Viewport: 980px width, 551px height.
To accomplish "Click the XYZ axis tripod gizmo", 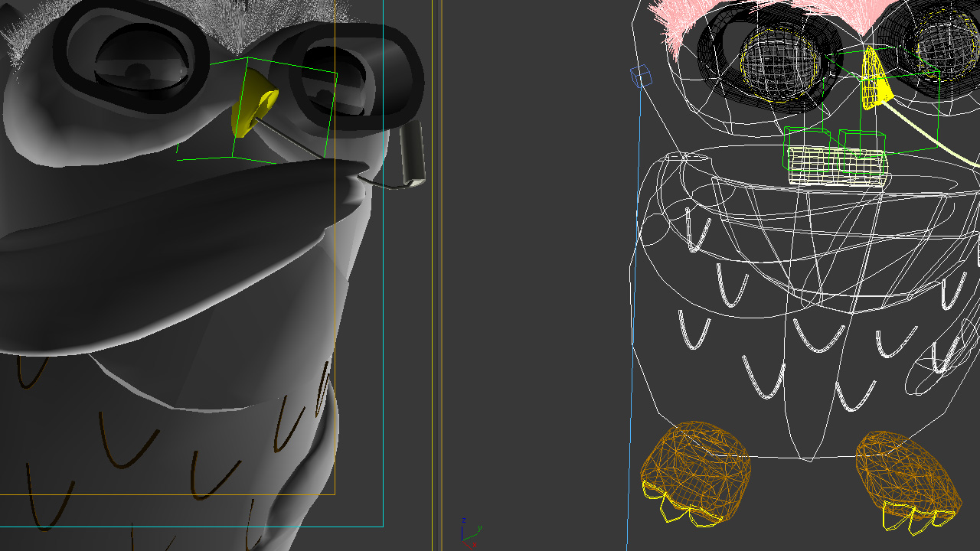I will click(x=470, y=533).
